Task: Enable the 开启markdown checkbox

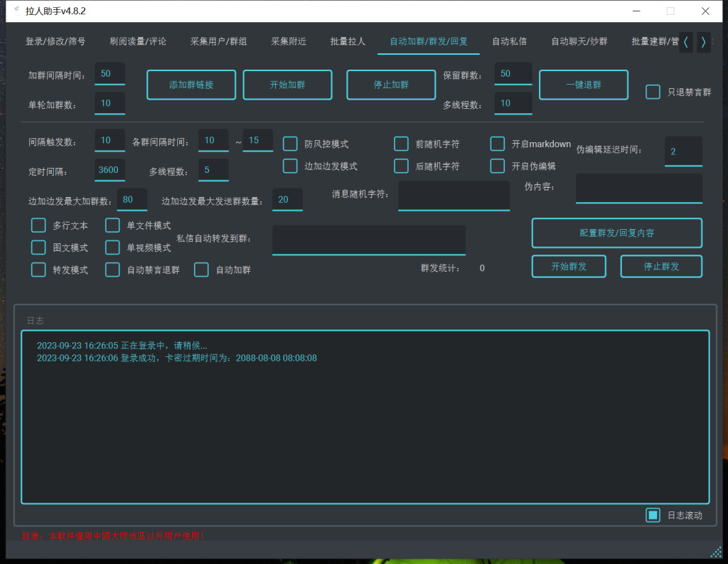Action: [497, 144]
